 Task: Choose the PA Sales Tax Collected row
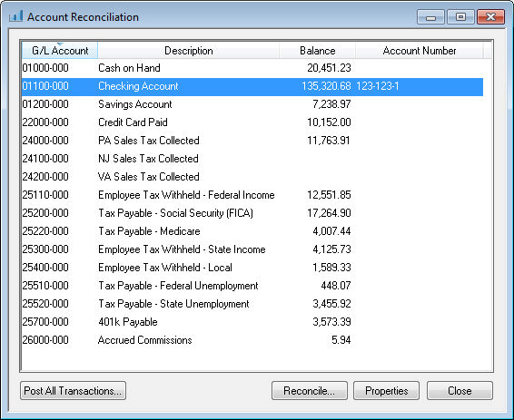(x=252, y=141)
